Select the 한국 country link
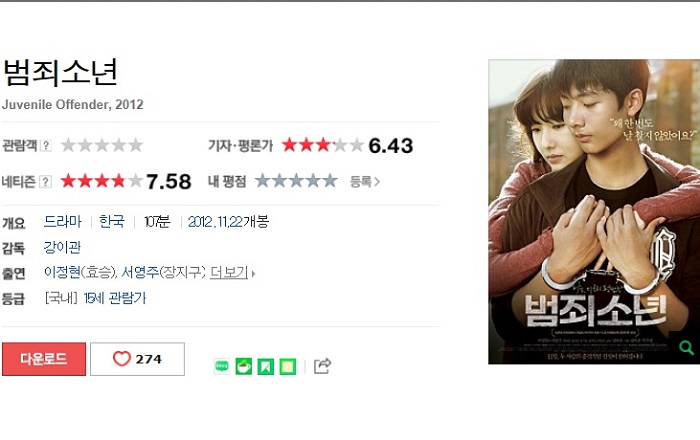 tap(112, 221)
